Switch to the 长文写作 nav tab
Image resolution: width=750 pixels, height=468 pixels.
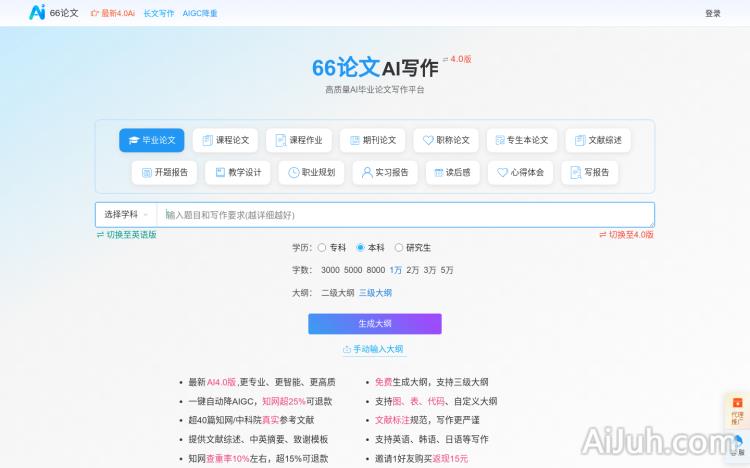(x=158, y=14)
